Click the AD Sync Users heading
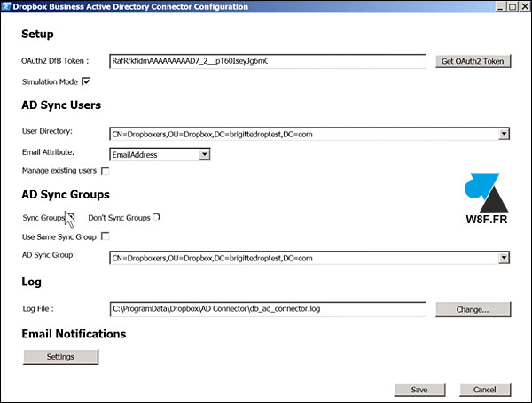 (x=61, y=105)
